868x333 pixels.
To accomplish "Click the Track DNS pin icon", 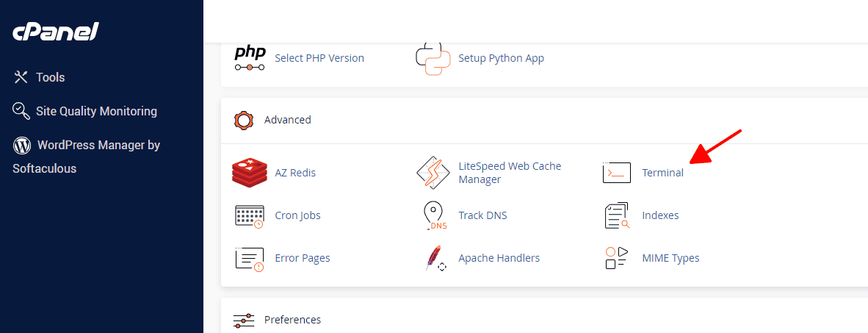I will click(x=434, y=215).
